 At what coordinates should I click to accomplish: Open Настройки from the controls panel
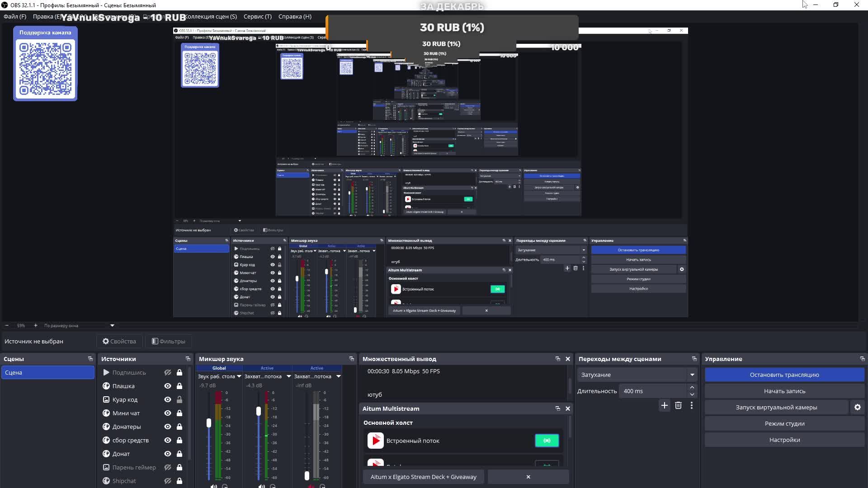pyautogui.click(x=784, y=440)
